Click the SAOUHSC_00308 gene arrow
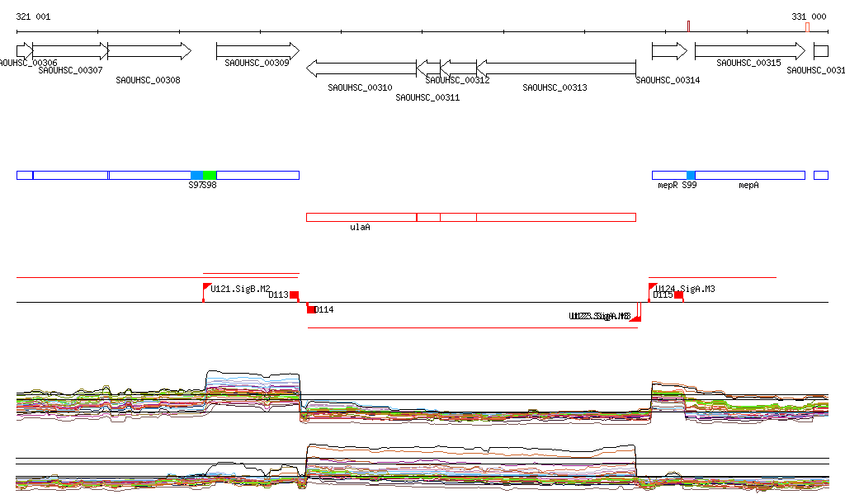 tap(149, 51)
